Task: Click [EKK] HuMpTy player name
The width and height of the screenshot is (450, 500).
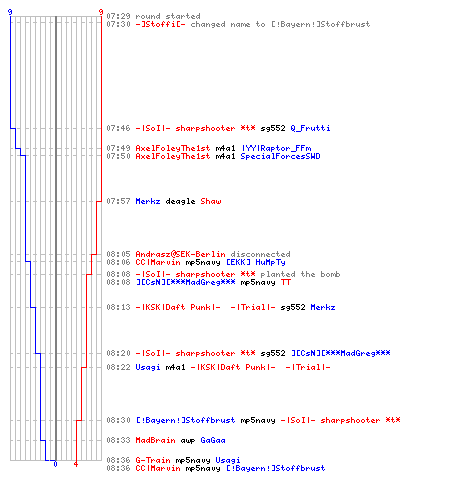Action: tap(256, 262)
